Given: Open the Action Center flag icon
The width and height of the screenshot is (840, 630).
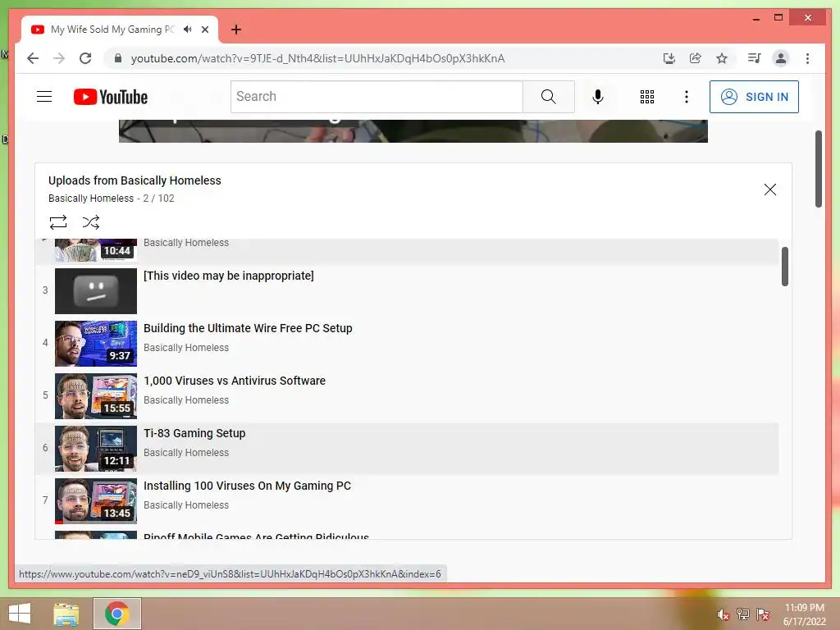Looking at the screenshot, I should tap(763, 614).
